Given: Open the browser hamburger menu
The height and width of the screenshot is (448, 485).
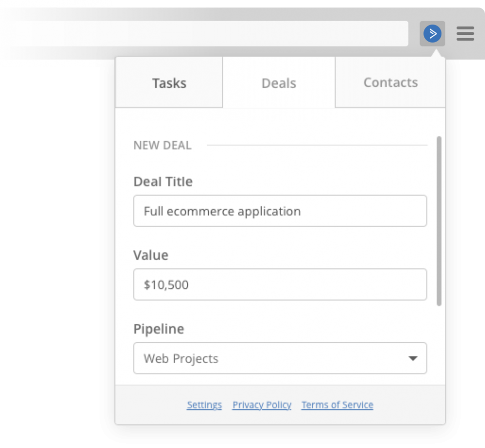Looking at the screenshot, I should [465, 33].
